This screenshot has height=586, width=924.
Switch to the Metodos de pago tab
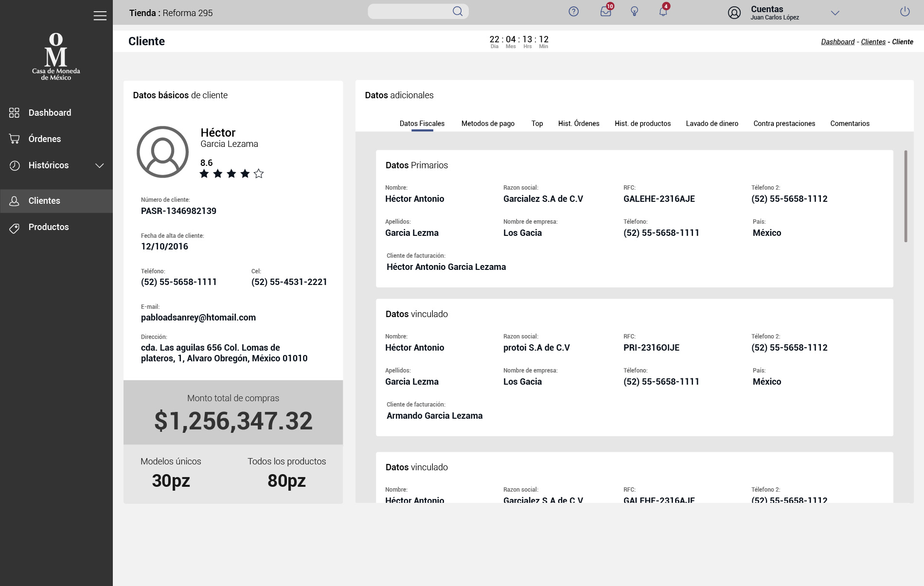point(488,124)
